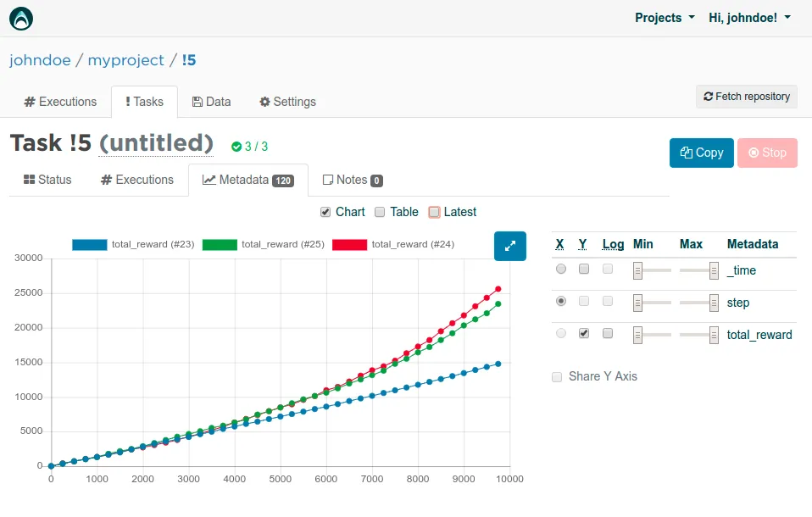
Task: Switch to the task Executions sub-tab
Action: point(137,180)
